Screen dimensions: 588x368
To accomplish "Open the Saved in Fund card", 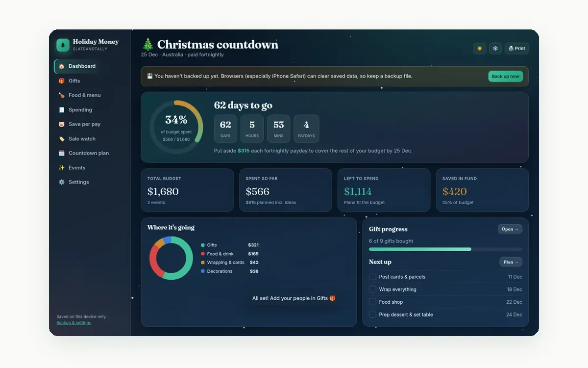I will click(482, 190).
